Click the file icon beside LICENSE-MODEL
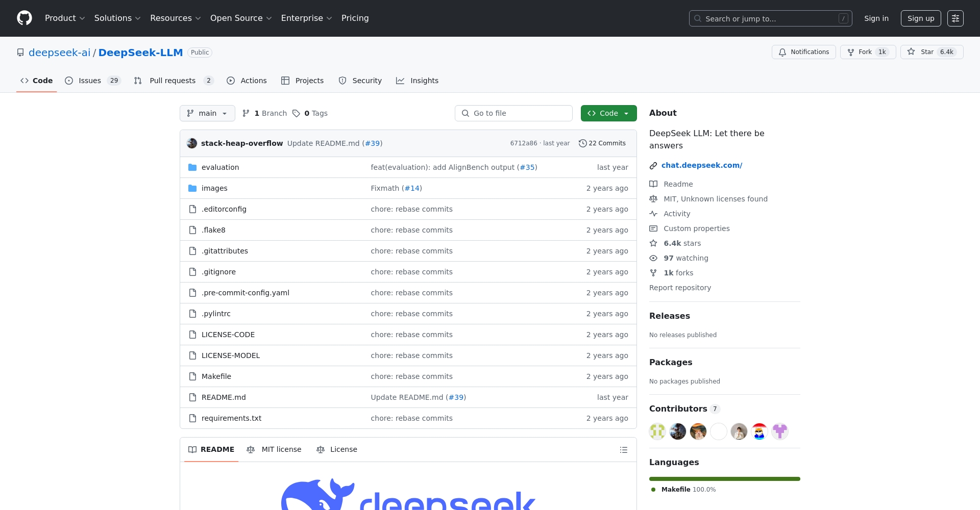Image resolution: width=980 pixels, height=510 pixels. tap(192, 355)
